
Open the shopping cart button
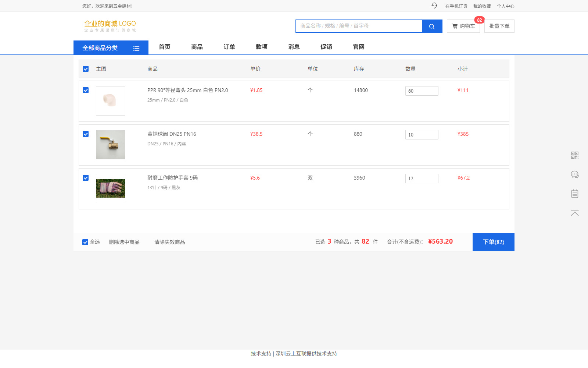tap(463, 26)
